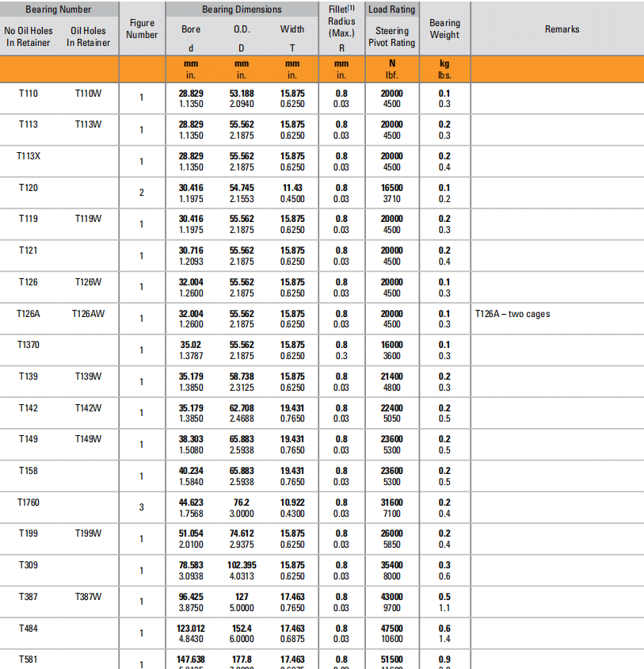Select the T199W bearing entry
Screen dimensions: 644x669
[x=88, y=533]
